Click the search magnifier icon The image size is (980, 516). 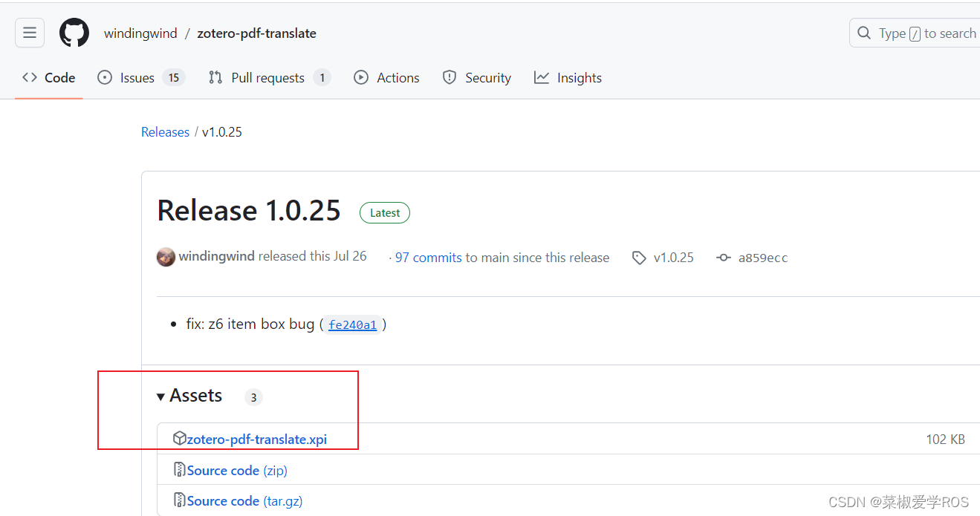click(x=864, y=33)
